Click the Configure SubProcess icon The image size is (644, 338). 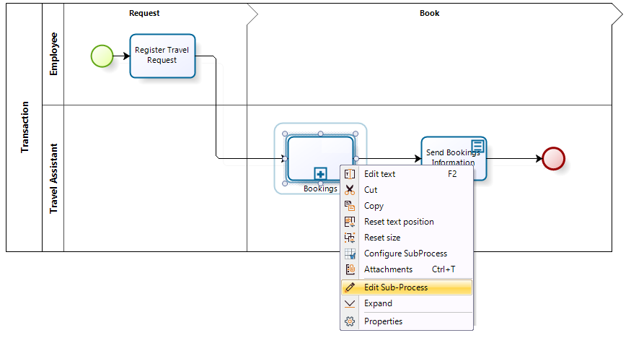coord(350,253)
